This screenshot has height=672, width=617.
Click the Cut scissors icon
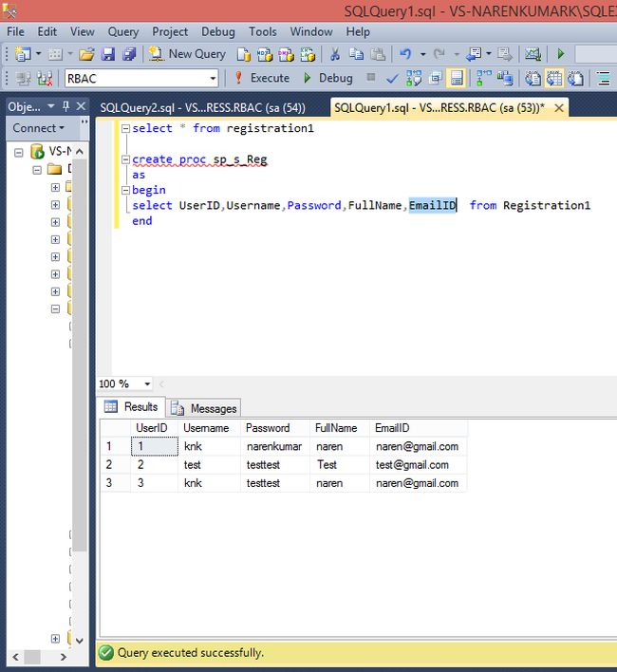point(335,54)
